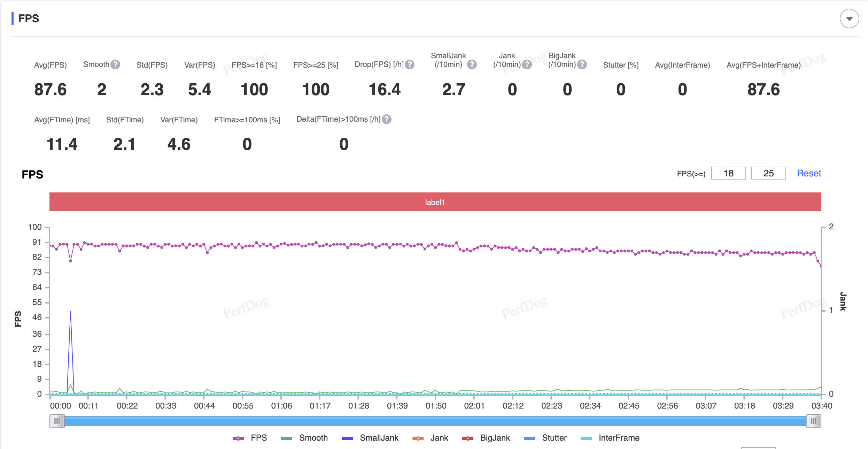This screenshot has width=868, height=449.
Task: Collapse FPS panel with dropdown arrow
Action: coord(849,19)
